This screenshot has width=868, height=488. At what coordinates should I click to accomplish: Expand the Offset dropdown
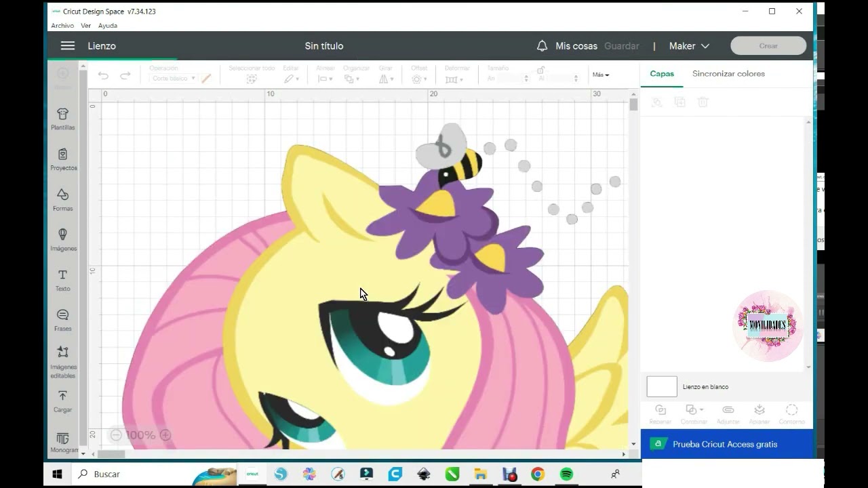(x=419, y=79)
